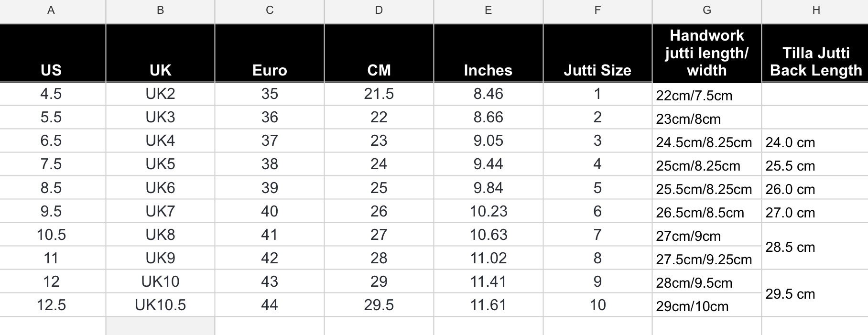This screenshot has height=335, width=868.
Task: Select the 'Euro' header cell
Action: click(270, 53)
